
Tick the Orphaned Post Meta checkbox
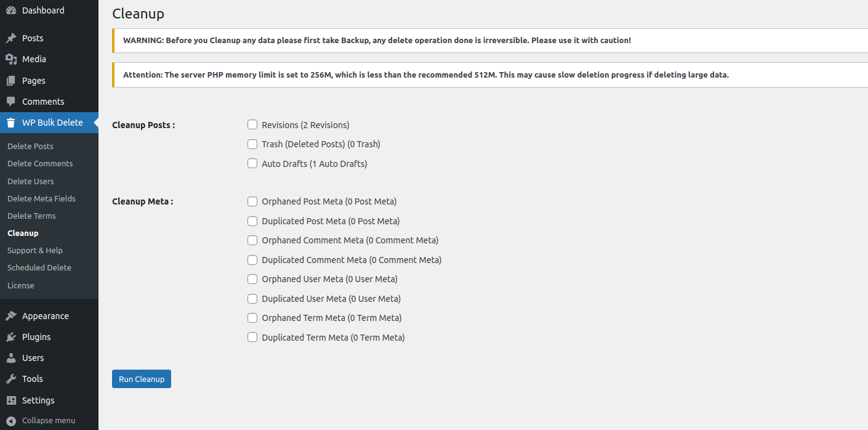click(x=252, y=201)
